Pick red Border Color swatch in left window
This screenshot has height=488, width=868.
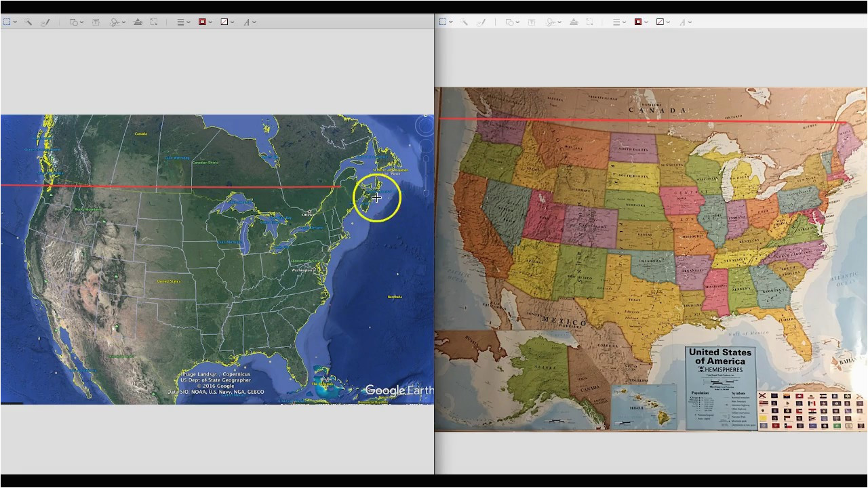pos(202,22)
